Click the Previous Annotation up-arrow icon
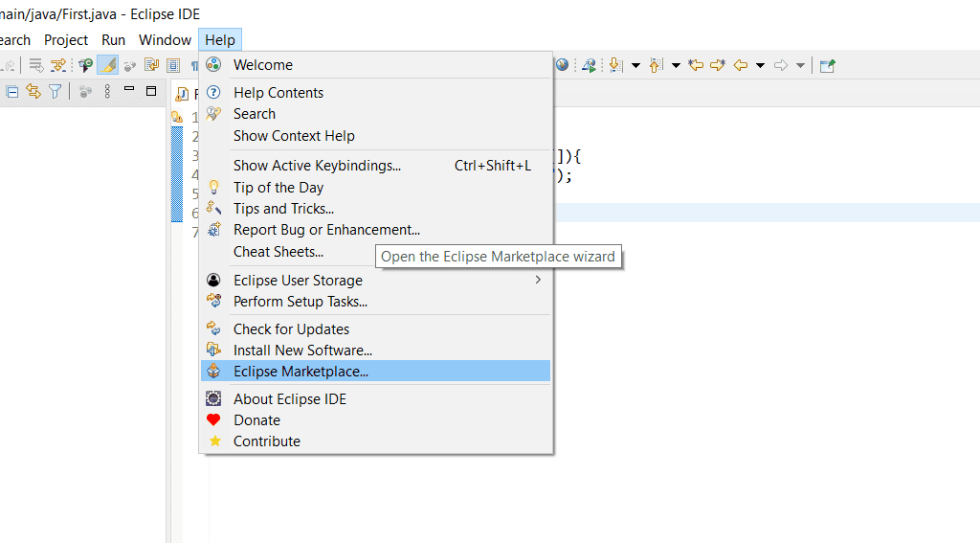The width and height of the screenshot is (980, 543). click(x=656, y=65)
